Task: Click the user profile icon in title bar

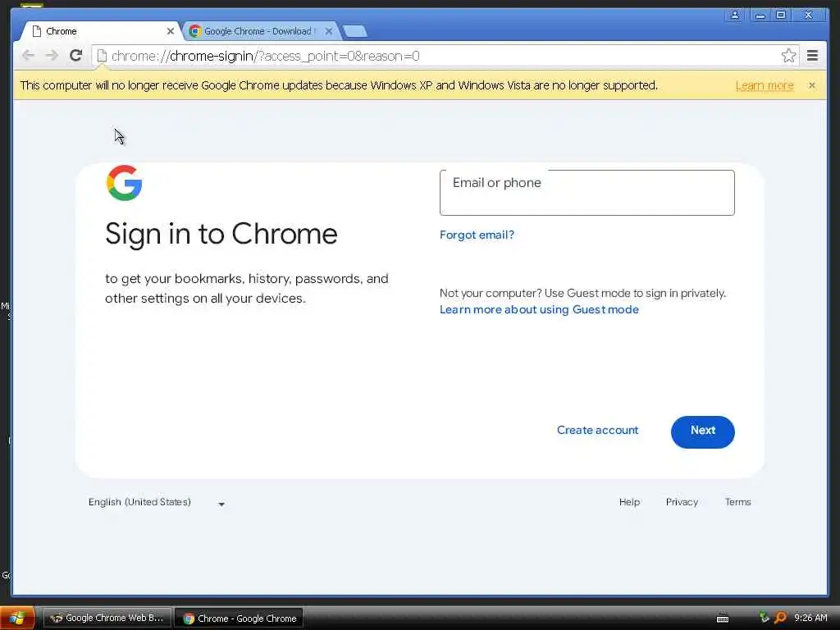Action: click(x=734, y=15)
